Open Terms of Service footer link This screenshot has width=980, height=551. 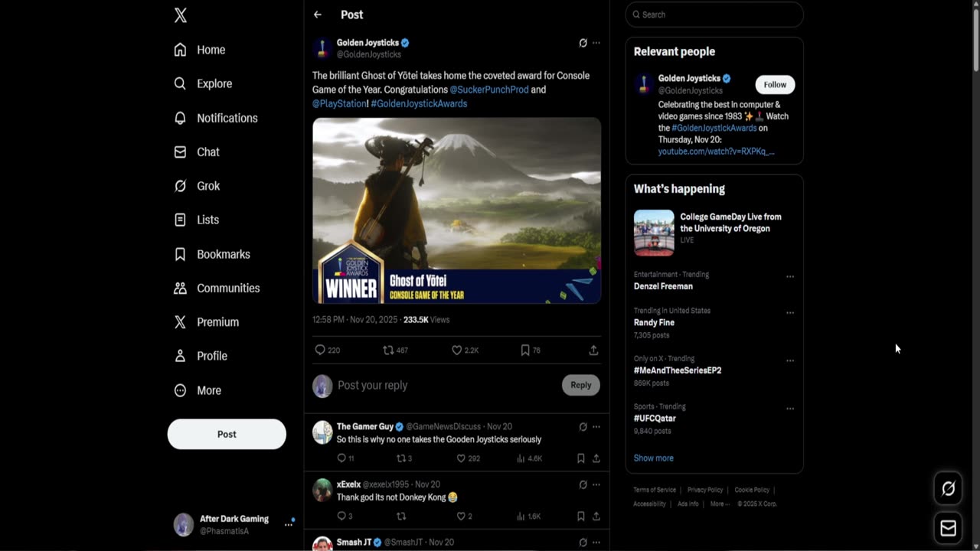655,490
